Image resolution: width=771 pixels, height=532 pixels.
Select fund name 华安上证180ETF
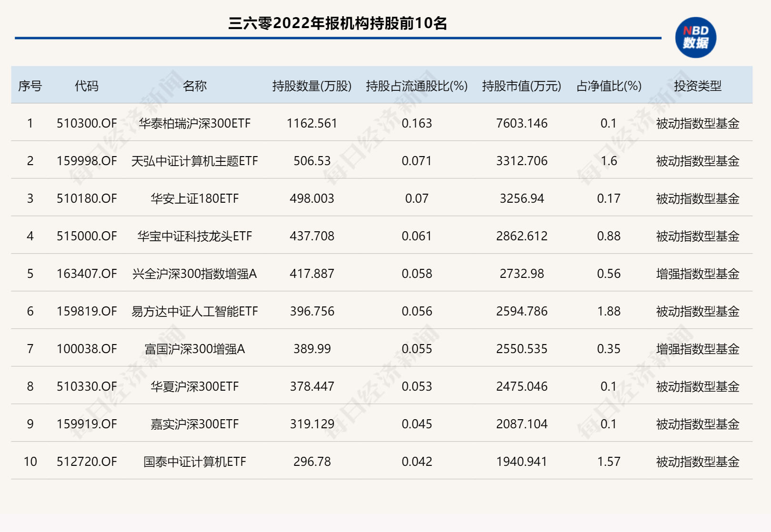pos(195,199)
